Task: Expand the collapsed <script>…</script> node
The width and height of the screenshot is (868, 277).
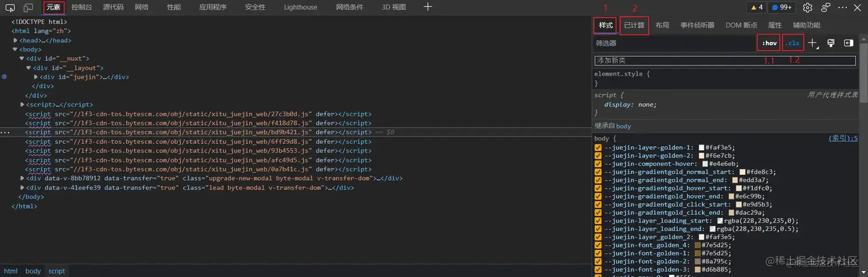Action: [x=22, y=104]
